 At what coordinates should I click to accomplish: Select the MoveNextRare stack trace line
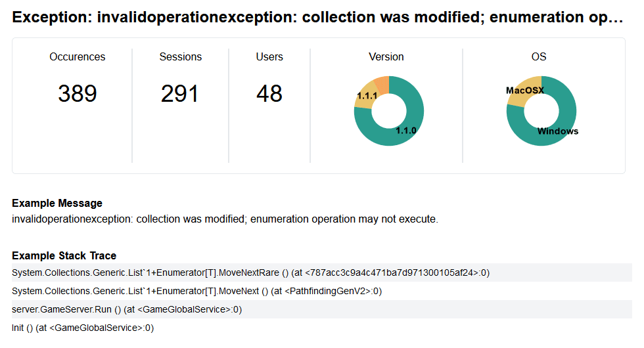[251, 272]
